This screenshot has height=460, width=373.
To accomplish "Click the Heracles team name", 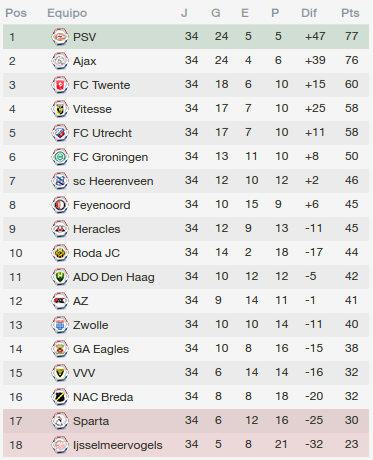I will (96, 229).
